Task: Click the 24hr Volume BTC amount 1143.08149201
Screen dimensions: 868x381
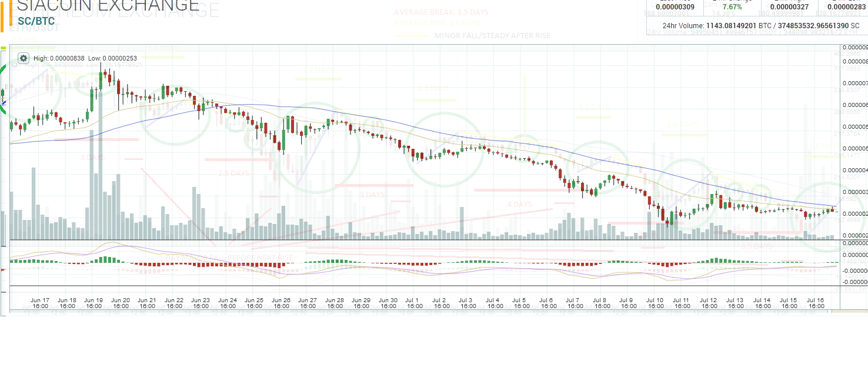Action: (x=731, y=26)
